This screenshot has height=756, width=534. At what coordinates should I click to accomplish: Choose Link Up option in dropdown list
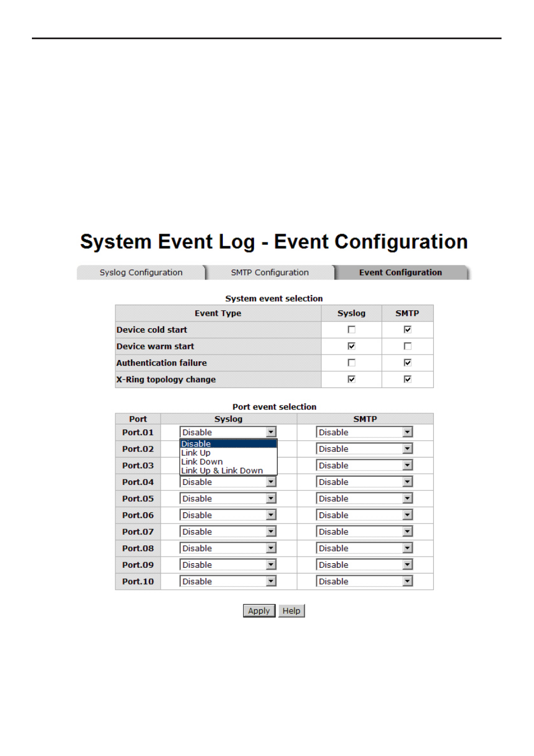228,452
